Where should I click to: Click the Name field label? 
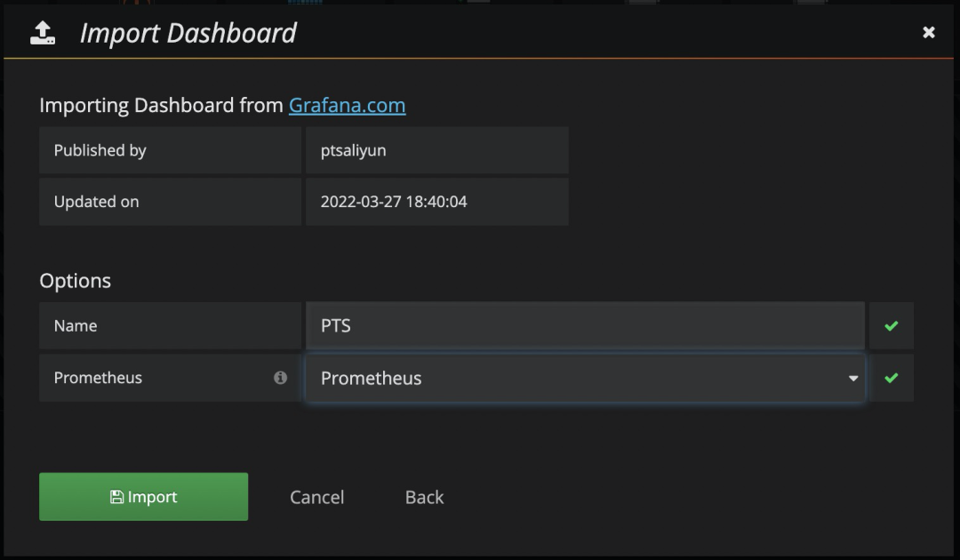(76, 326)
